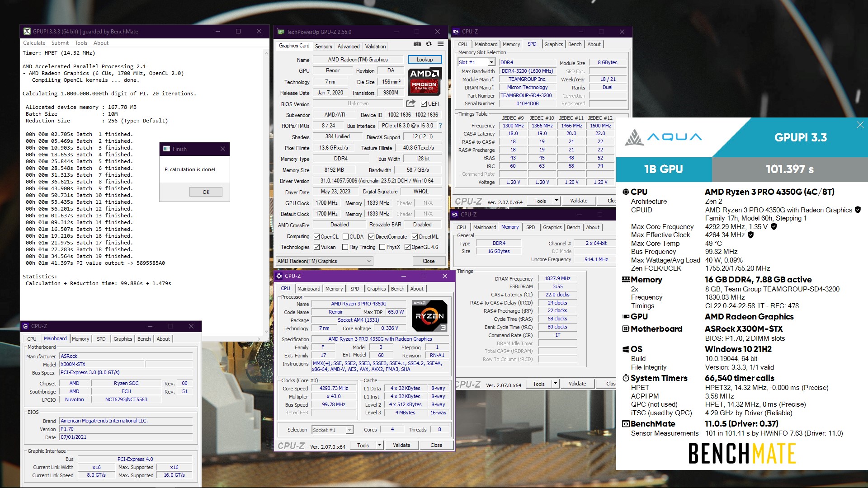Open the Validation tab in GPU-Z
The image size is (868, 488).
coord(375,46)
